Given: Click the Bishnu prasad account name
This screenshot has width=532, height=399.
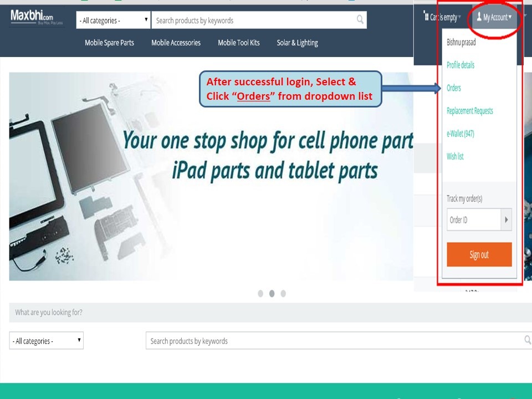Looking at the screenshot, I should (461, 43).
